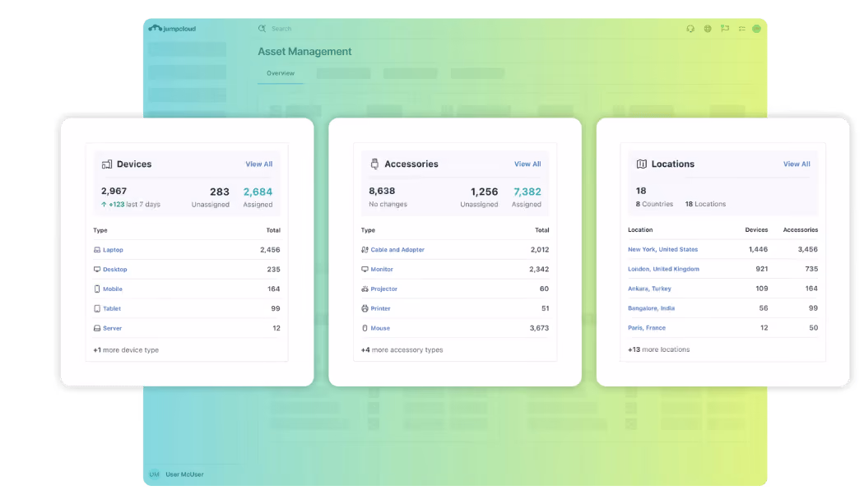Click the 3,673 Mouse total
This screenshot has height=504, width=864.
540,328
